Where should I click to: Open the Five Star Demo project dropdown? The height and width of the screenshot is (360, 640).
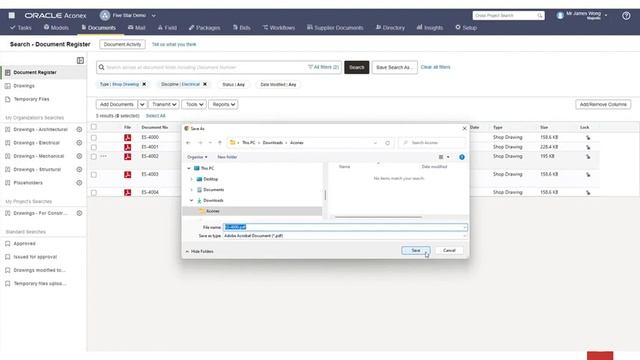(153, 16)
